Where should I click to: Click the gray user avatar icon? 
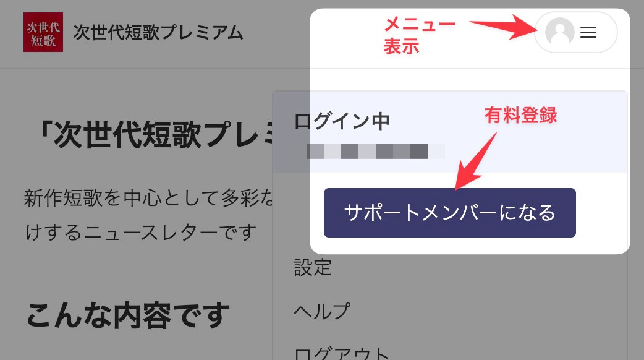click(x=559, y=32)
